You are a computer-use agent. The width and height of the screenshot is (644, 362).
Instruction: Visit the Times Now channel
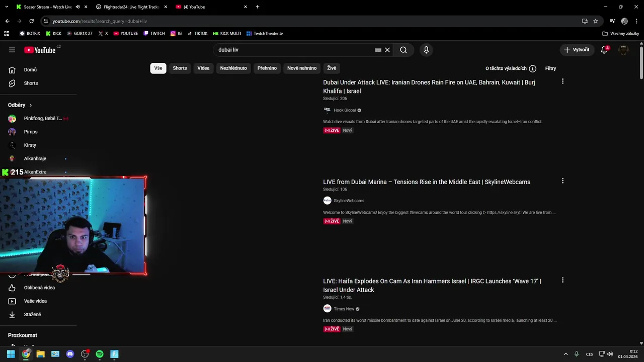point(344,309)
